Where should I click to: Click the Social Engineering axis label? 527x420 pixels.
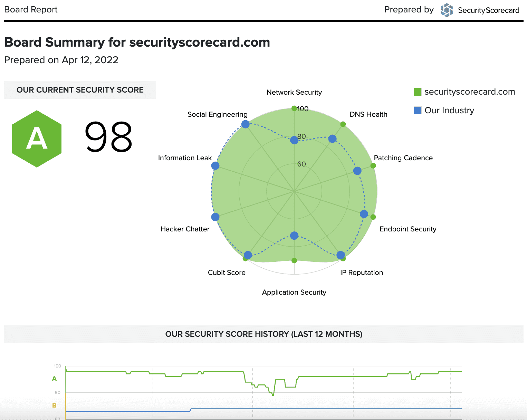click(218, 114)
